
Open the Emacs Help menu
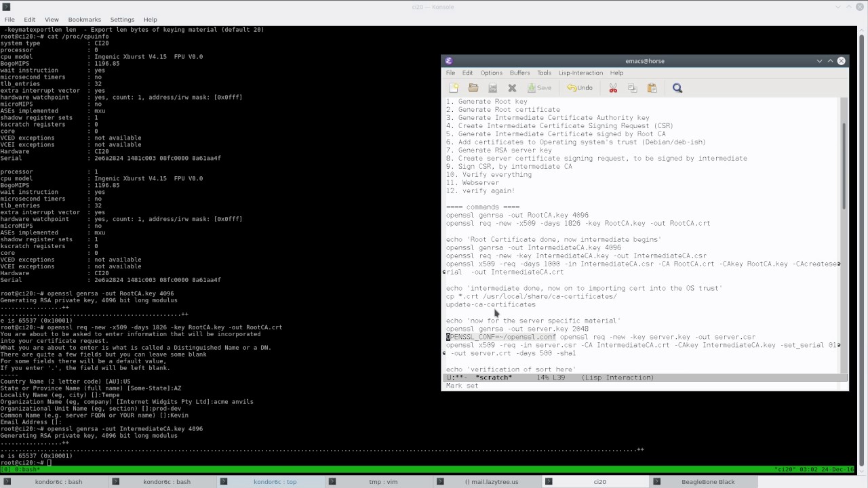(x=616, y=73)
